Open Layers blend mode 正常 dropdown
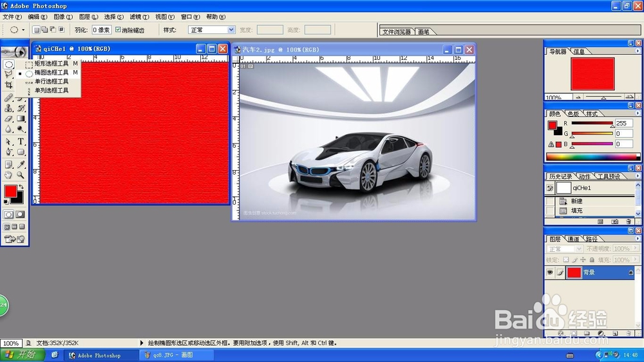 (579, 249)
